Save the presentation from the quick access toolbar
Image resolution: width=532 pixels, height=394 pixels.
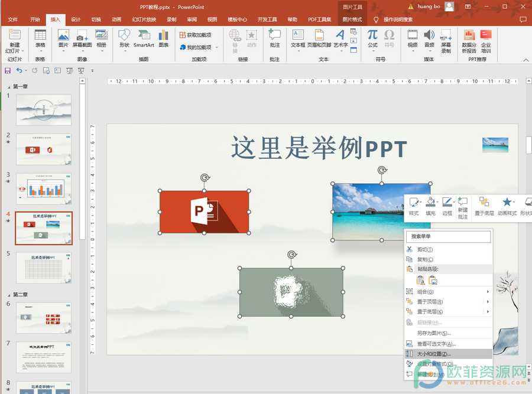pyautogui.click(x=8, y=70)
